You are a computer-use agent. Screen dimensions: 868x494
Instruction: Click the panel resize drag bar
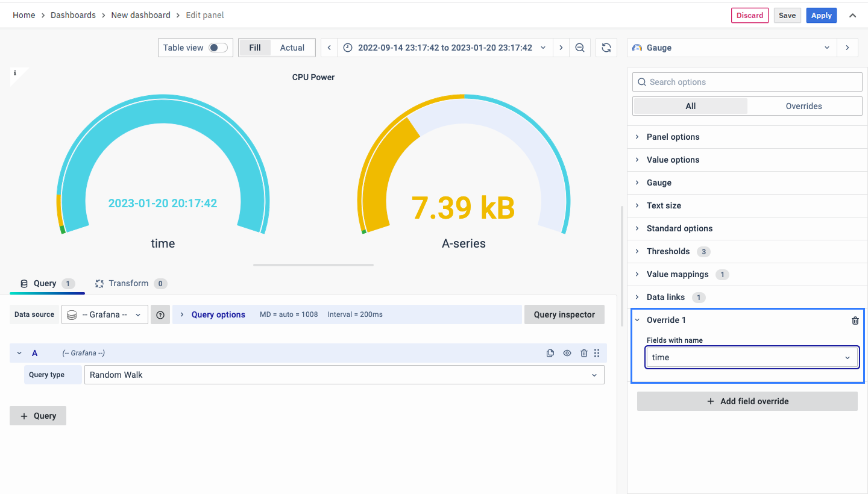[313, 264]
